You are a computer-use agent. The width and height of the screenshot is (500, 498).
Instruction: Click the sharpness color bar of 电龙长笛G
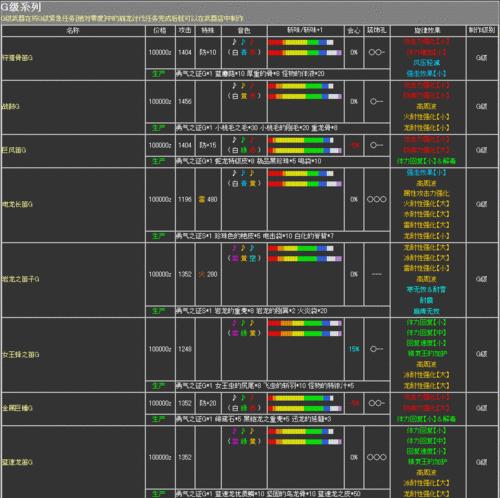click(305, 179)
